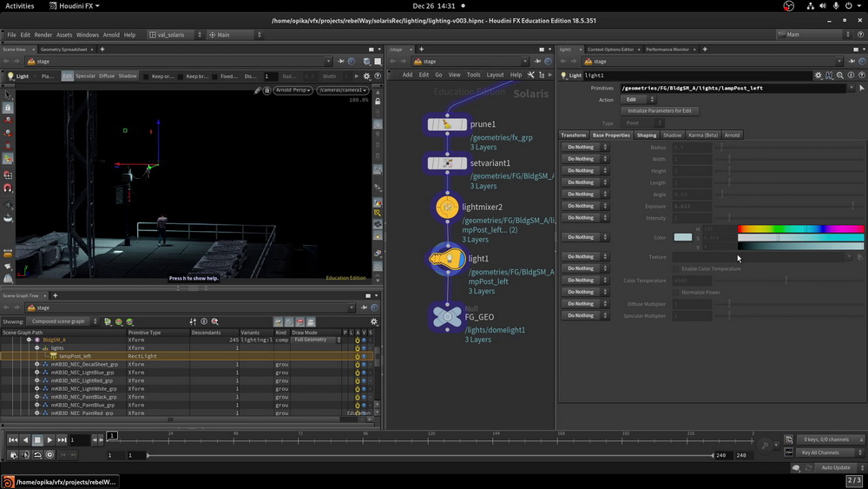868x489 pixels.
Task: Switch to Geometry Spreadsheet tab
Action: click(63, 50)
